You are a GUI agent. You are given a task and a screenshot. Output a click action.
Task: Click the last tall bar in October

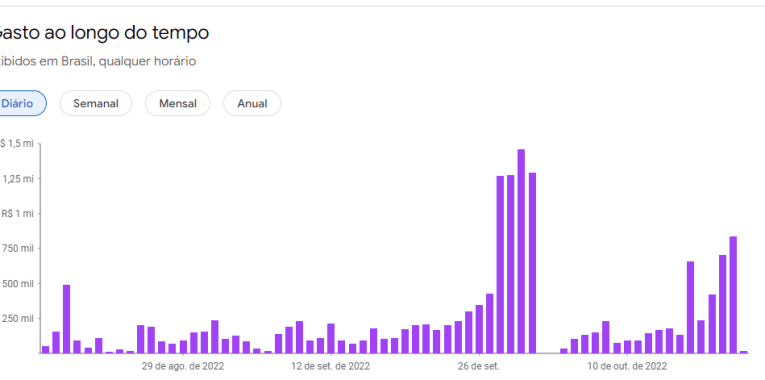point(733,295)
